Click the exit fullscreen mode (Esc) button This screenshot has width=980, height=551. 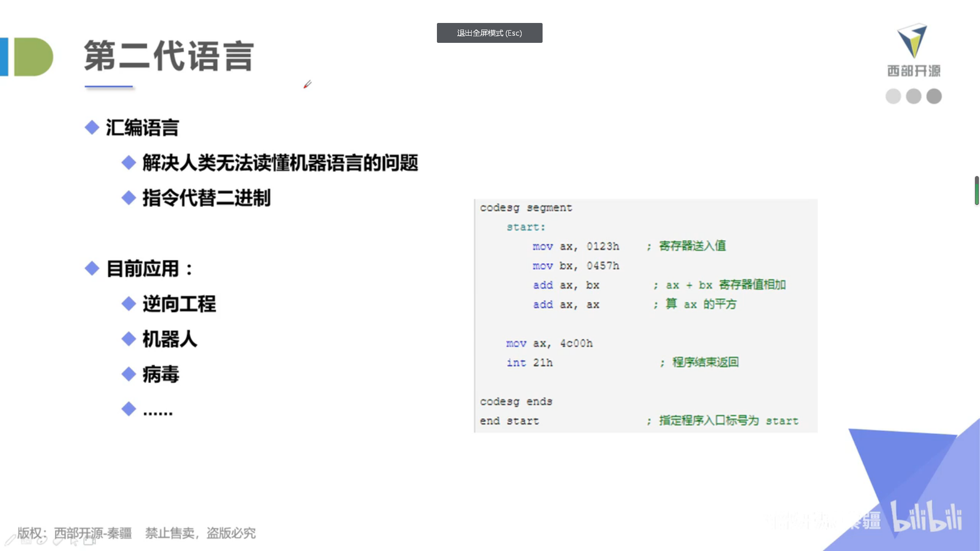tap(489, 33)
